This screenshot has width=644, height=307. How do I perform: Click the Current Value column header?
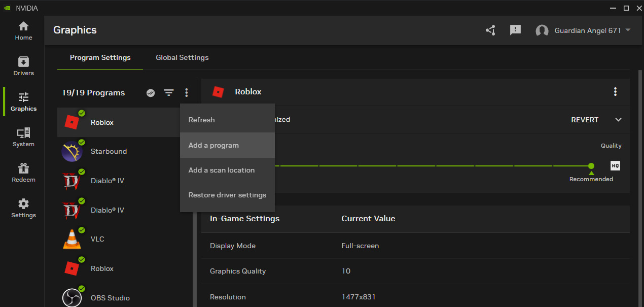coord(368,219)
